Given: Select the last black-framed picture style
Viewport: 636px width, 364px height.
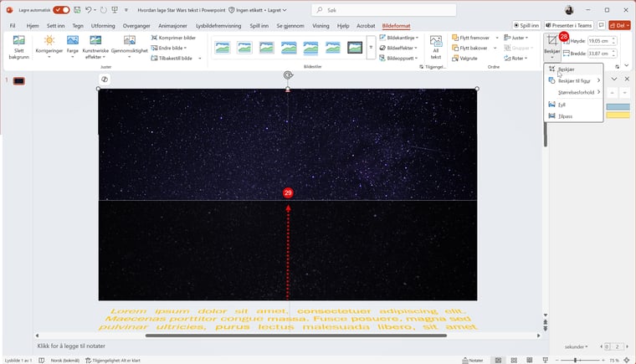Looking at the screenshot, I should click(355, 48).
